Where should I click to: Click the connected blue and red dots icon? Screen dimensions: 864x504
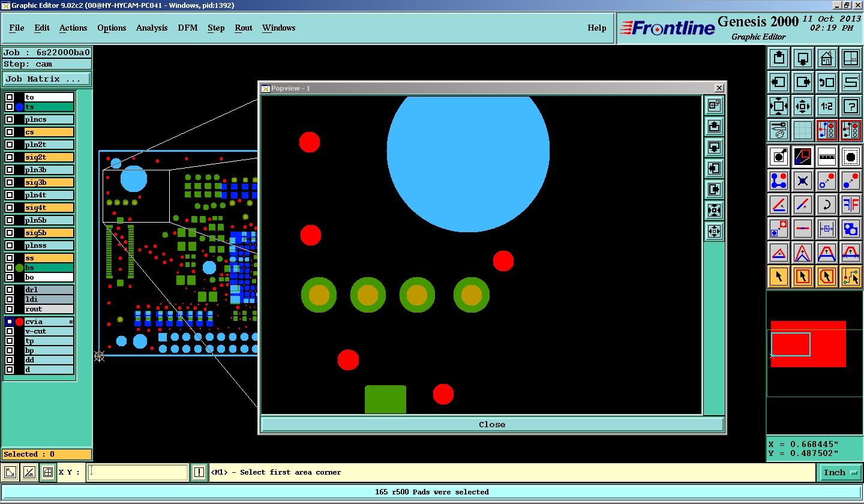click(x=779, y=180)
